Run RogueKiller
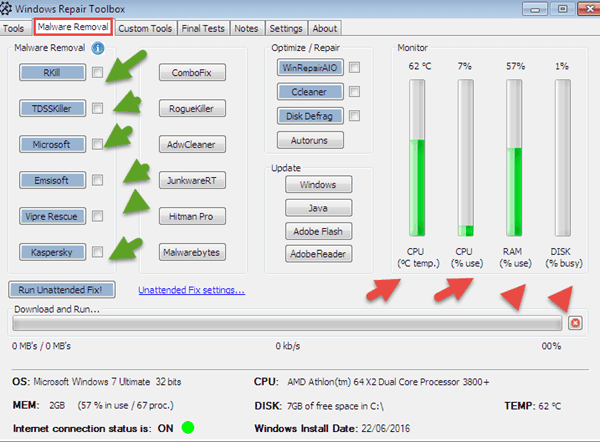Screen dimensions: 600x442 tap(192, 108)
